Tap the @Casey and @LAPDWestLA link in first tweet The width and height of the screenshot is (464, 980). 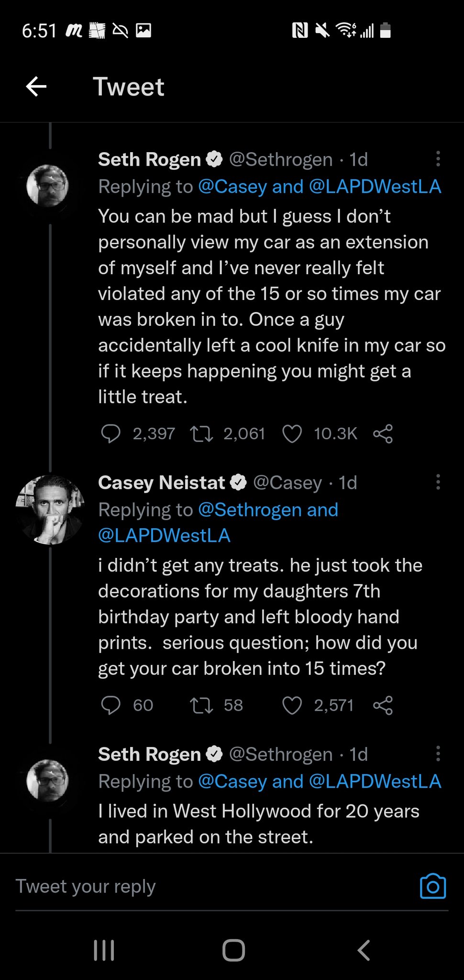point(320,187)
